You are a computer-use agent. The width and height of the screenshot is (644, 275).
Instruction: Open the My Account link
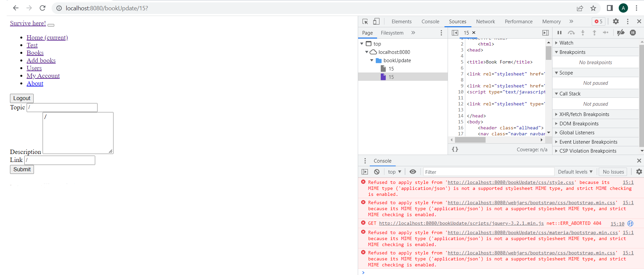coord(43,76)
